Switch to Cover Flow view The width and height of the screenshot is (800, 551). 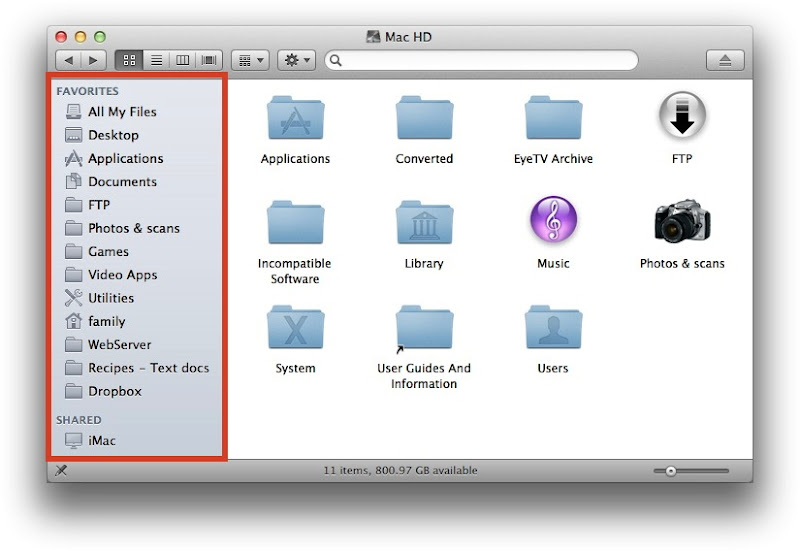tap(209, 60)
